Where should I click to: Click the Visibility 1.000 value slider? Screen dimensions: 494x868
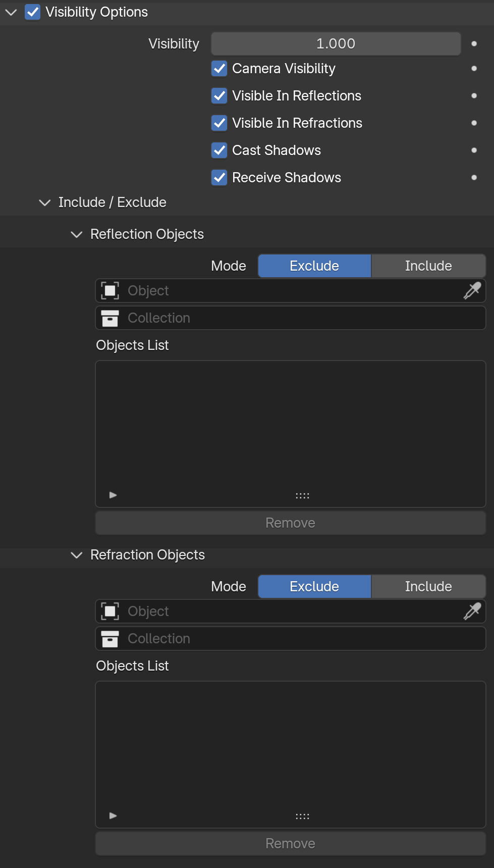click(x=336, y=44)
